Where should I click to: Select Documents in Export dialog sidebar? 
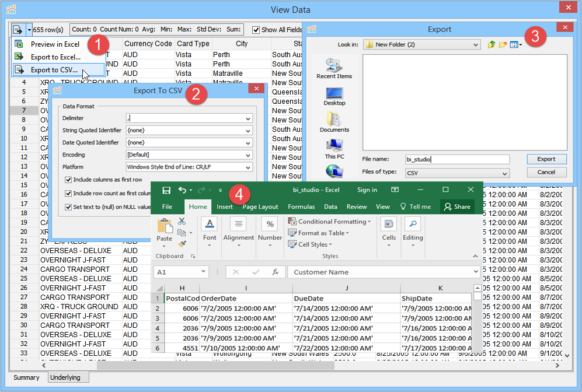click(x=334, y=122)
